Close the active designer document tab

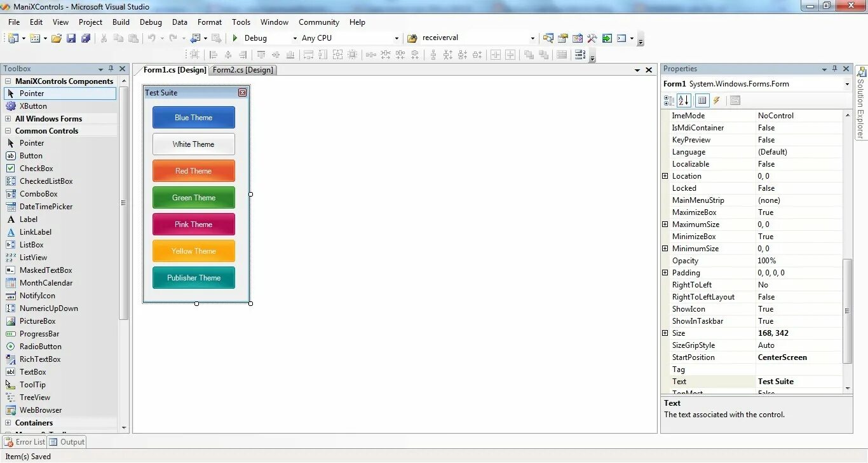[649, 70]
